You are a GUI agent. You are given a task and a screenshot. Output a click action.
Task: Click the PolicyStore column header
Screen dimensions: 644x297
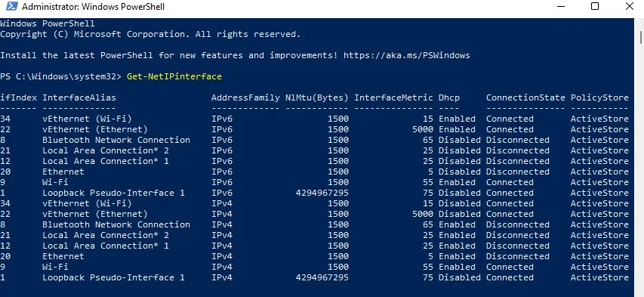[x=599, y=97]
